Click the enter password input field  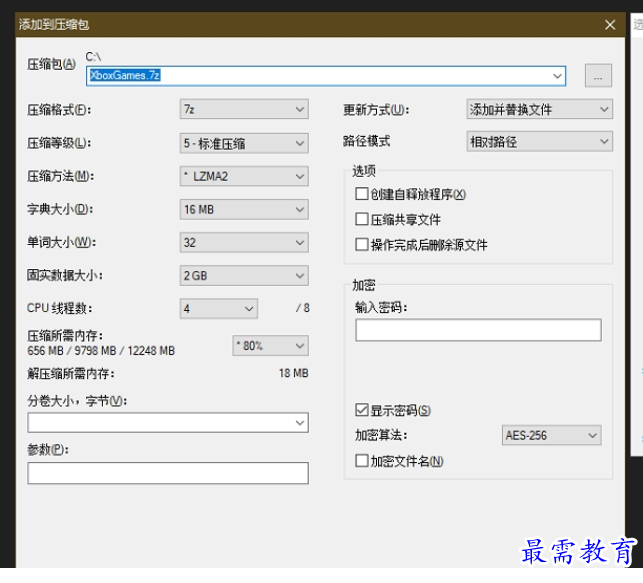point(478,330)
